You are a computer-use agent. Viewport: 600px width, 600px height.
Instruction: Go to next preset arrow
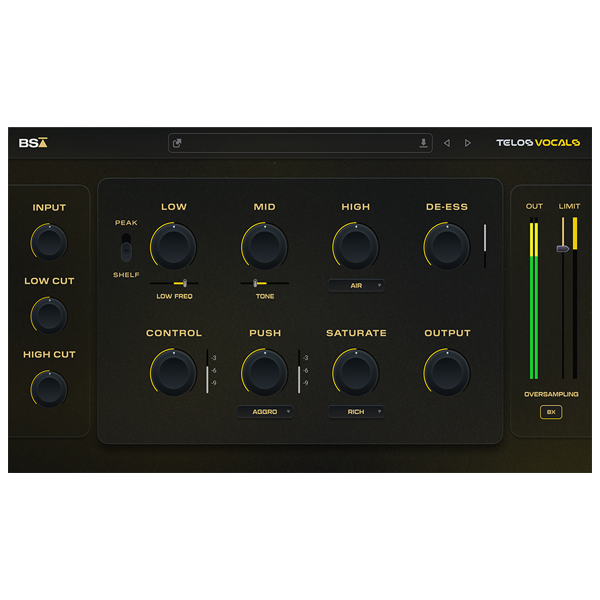pos(467,143)
